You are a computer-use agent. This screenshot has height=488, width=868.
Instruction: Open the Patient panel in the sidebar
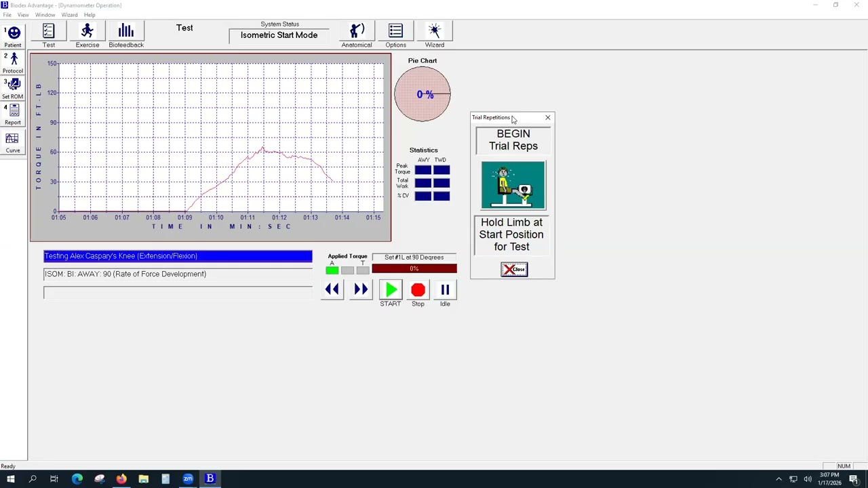coord(13,37)
